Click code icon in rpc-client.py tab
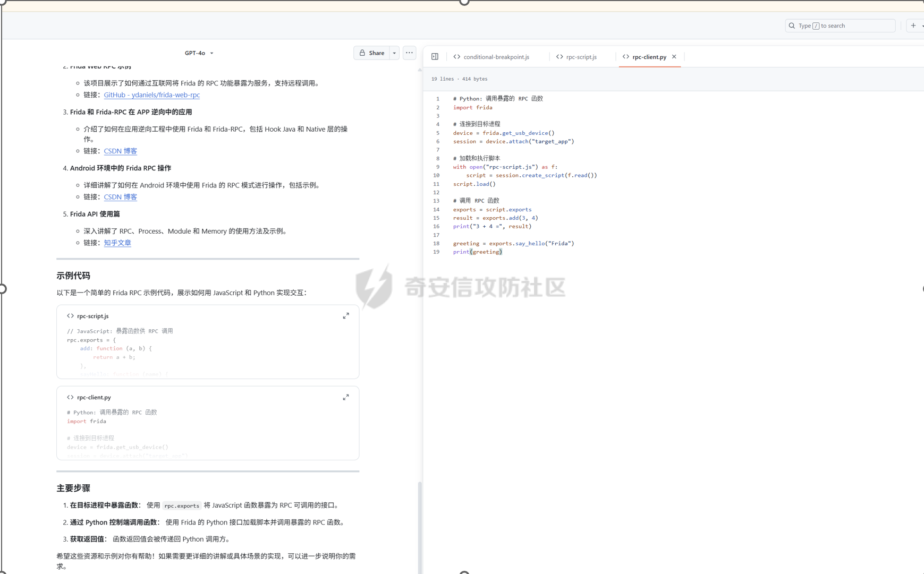This screenshot has height=574, width=924. [x=626, y=57]
